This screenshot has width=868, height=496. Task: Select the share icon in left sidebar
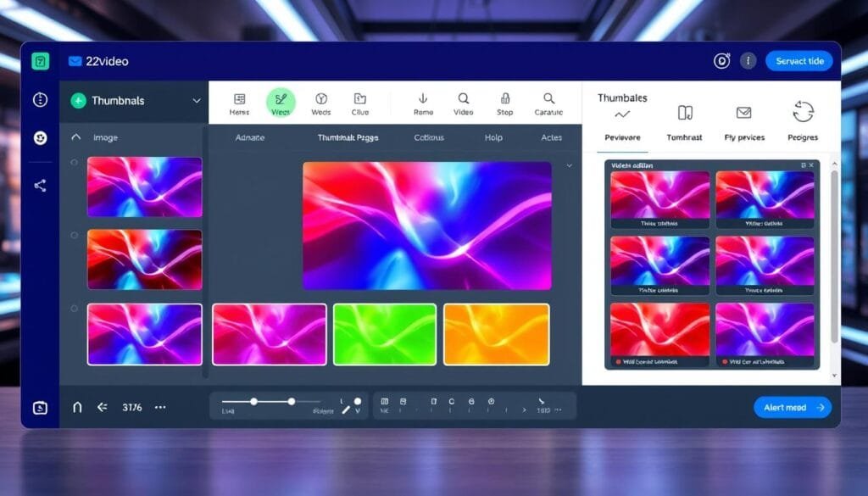point(40,185)
